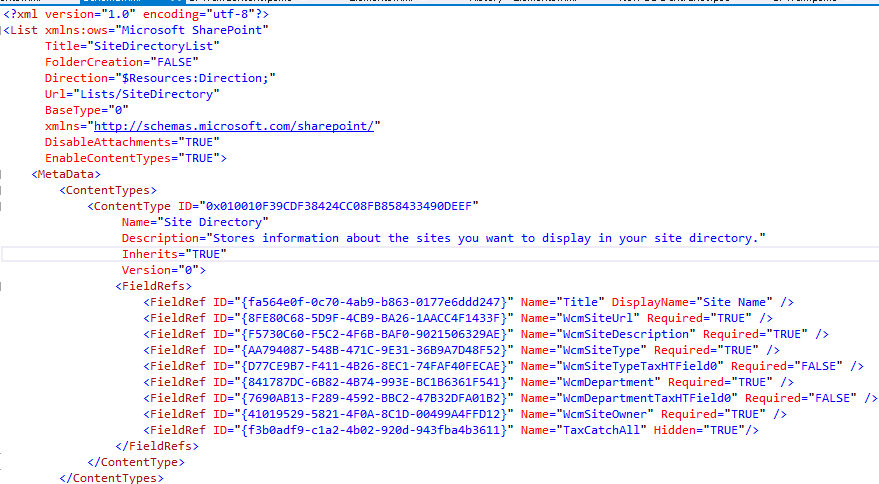Click the opening FieldRefs tag
Viewport: 879px width, 484px height.
pos(154,286)
